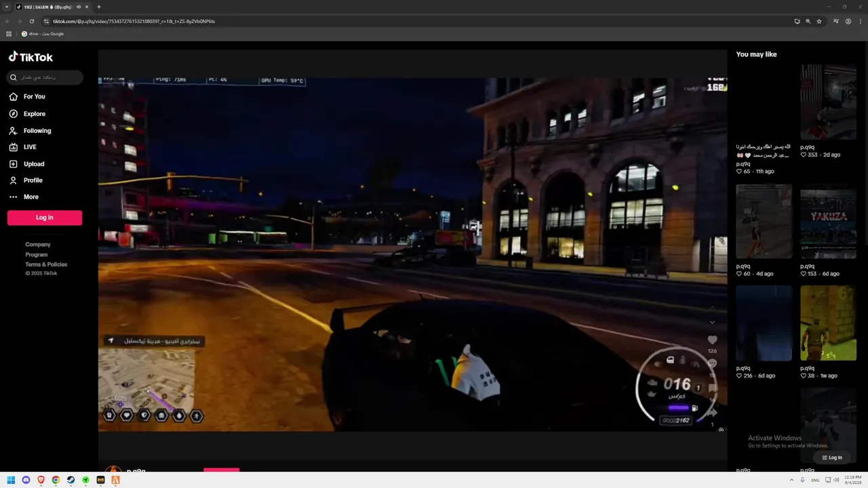Open the Explore page

tap(27, 114)
